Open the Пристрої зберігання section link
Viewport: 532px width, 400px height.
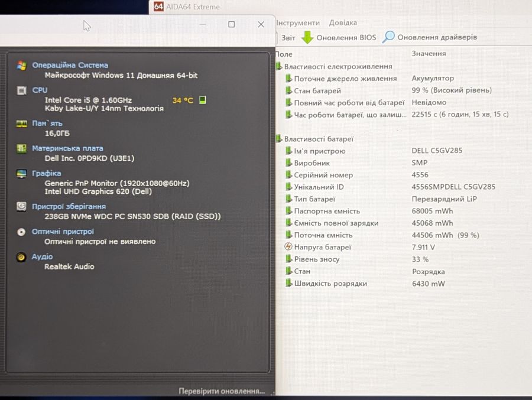pos(69,206)
